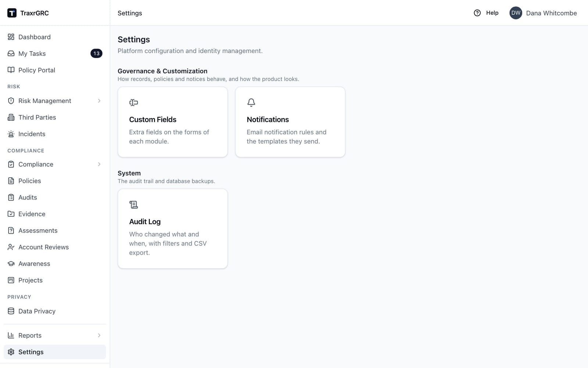
Task: Click the Help button label
Action: click(x=492, y=13)
